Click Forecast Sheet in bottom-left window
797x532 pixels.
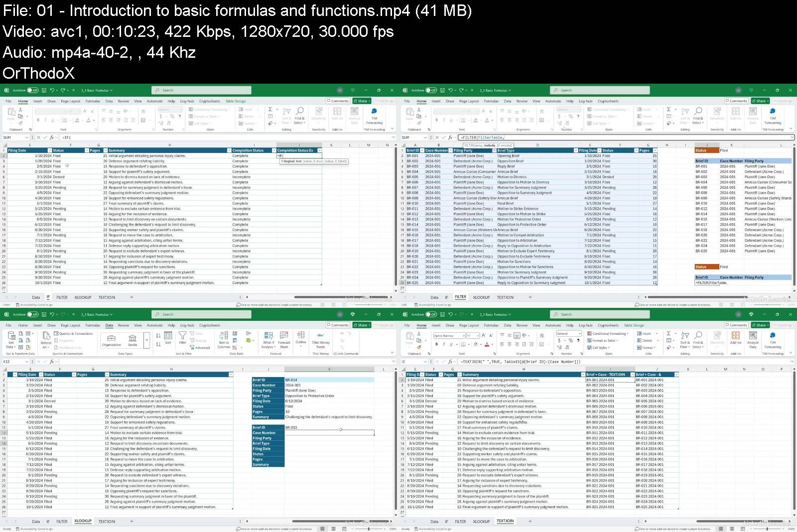[284, 340]
